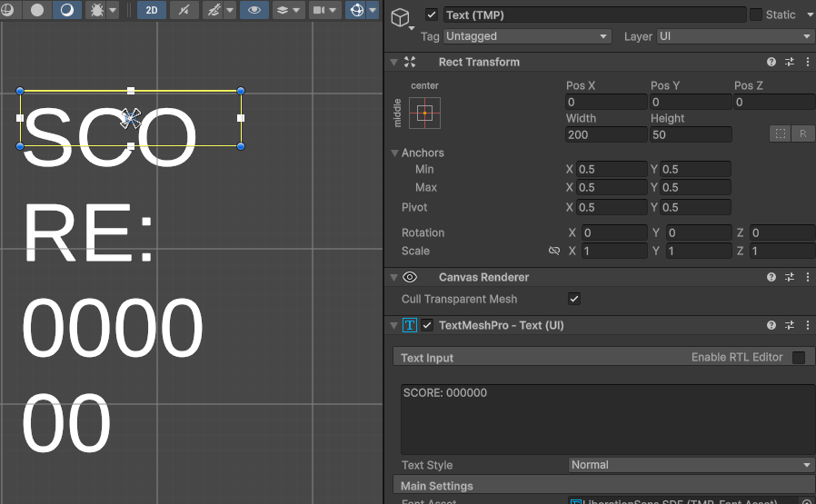This screenshot has height=504, width=816.
Task: Toggle the constrained proportions scale link icon
Action: [x=553, y=251]
